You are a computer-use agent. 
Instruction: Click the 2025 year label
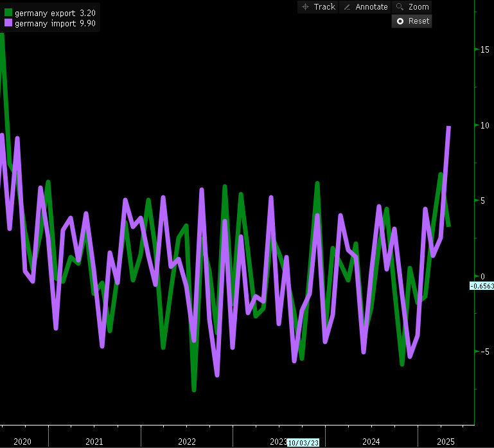(446, 442)
